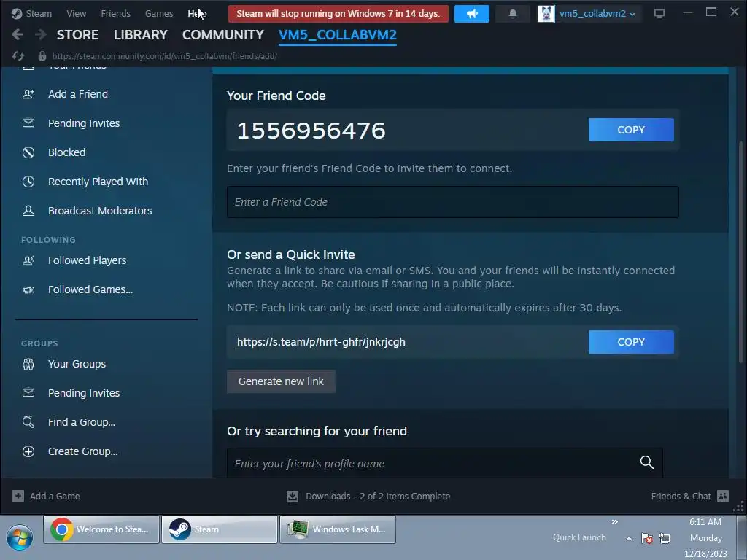Image resolution: width=747 pixels, height=560 pixels.
Task: Open Create Group...
Action: tap(83, 451)
